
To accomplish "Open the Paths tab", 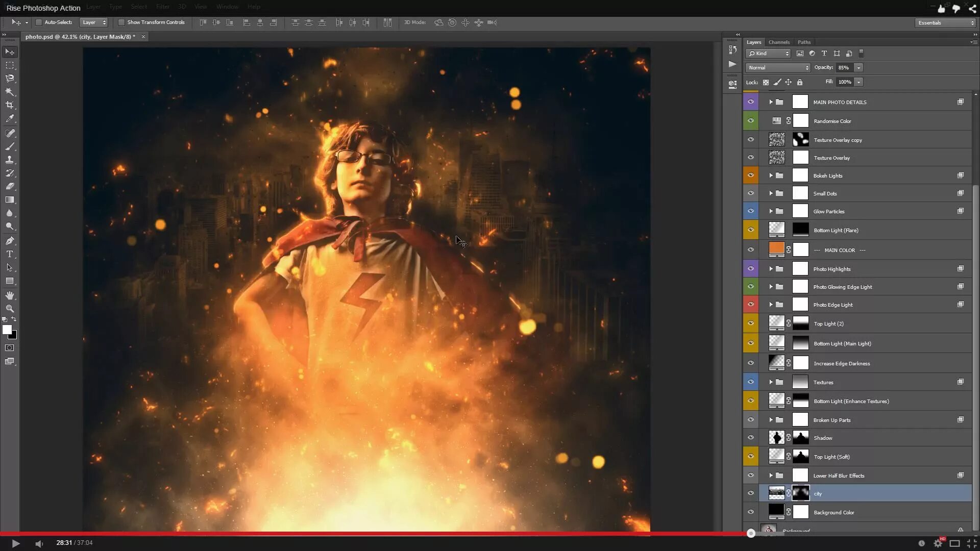I will click(x=804, y=42).
